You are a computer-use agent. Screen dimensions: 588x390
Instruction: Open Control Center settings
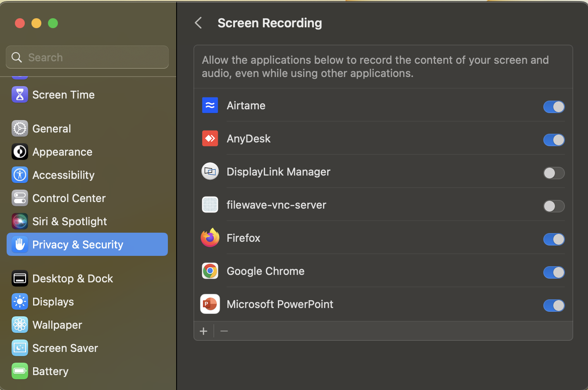click(x=87, y=198)
